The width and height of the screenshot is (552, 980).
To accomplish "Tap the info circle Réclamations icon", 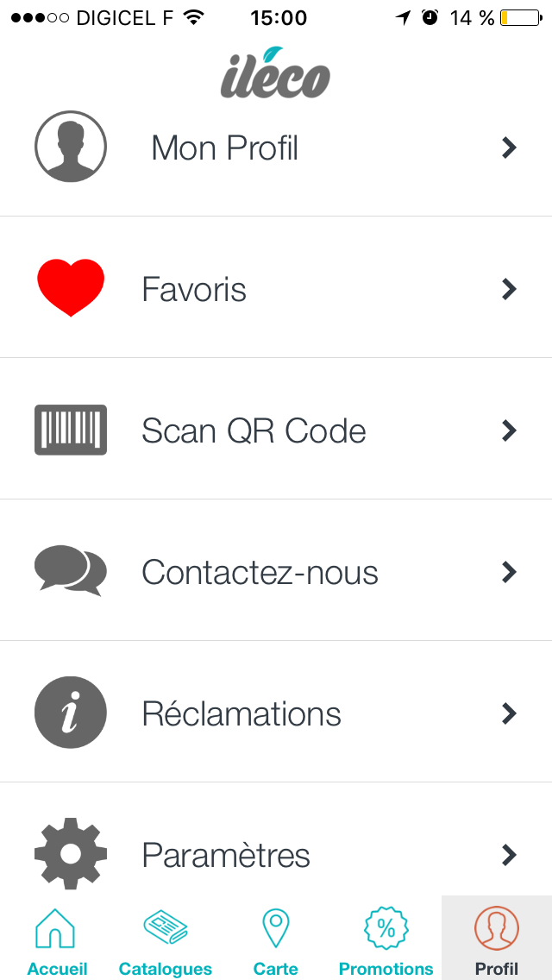I will (71, 713).
